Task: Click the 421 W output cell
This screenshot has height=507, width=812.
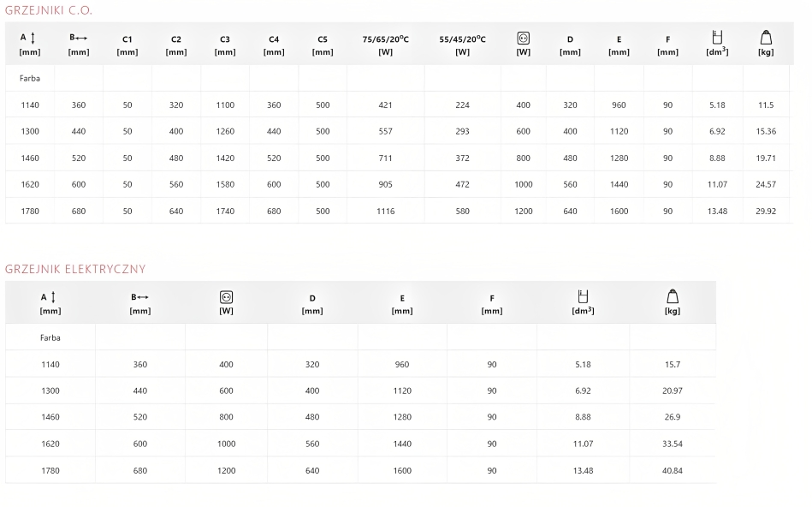Action: click(x=386, y=105)
